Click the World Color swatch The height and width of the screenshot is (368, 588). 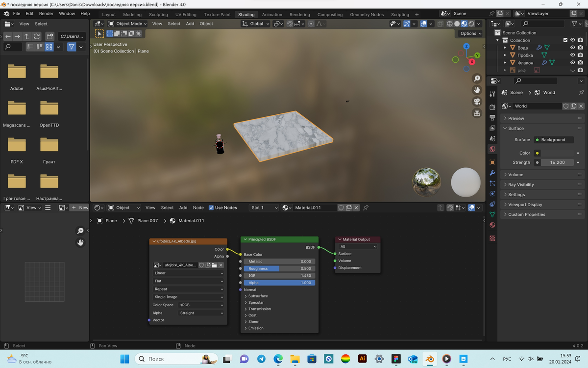tap(558, 154)
